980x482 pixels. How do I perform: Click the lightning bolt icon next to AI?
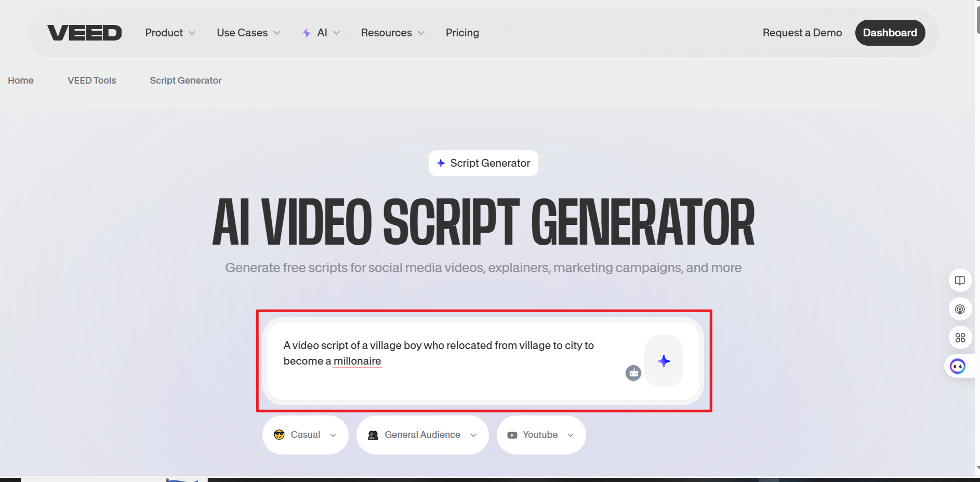[307, 32]
